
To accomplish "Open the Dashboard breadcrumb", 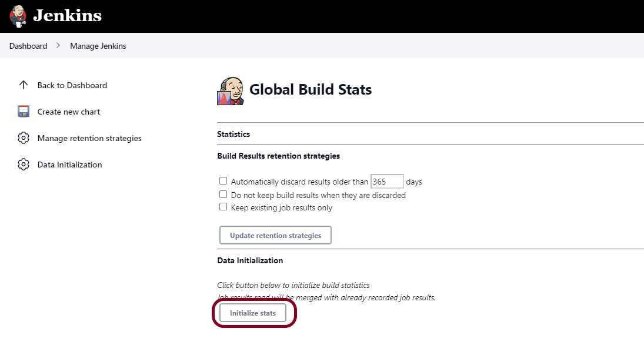I will click(28, 46).
